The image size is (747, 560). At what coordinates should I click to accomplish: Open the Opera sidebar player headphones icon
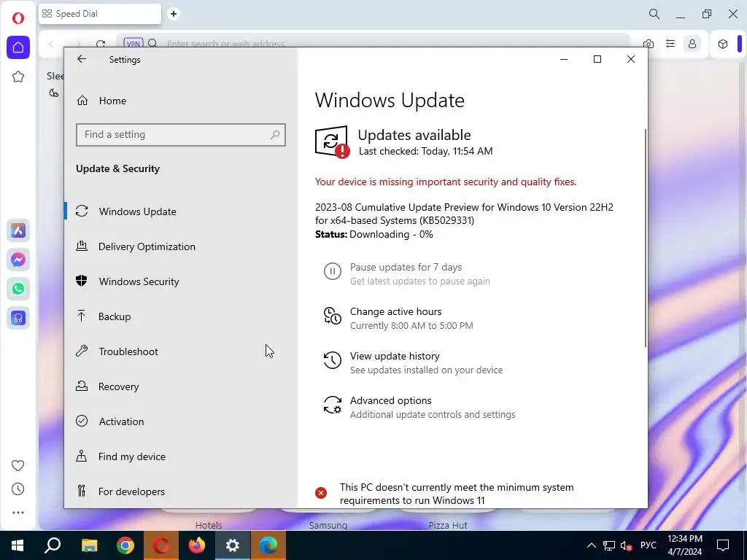pyautogui.click(x=18, y=318)
